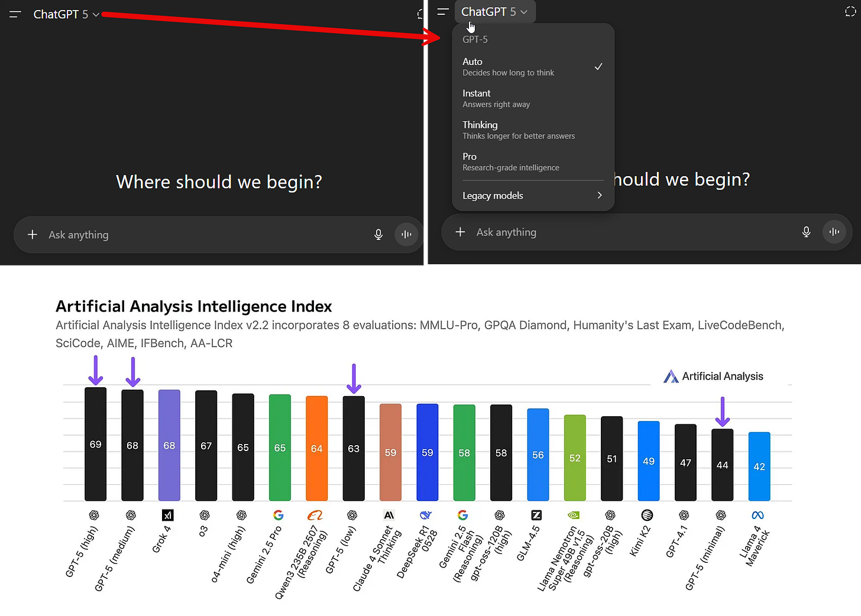The height and width of the screenshot is (616, 861).
Task: Click orange Qwen3 235B bar showing 64
Action: tap(317, 449)
